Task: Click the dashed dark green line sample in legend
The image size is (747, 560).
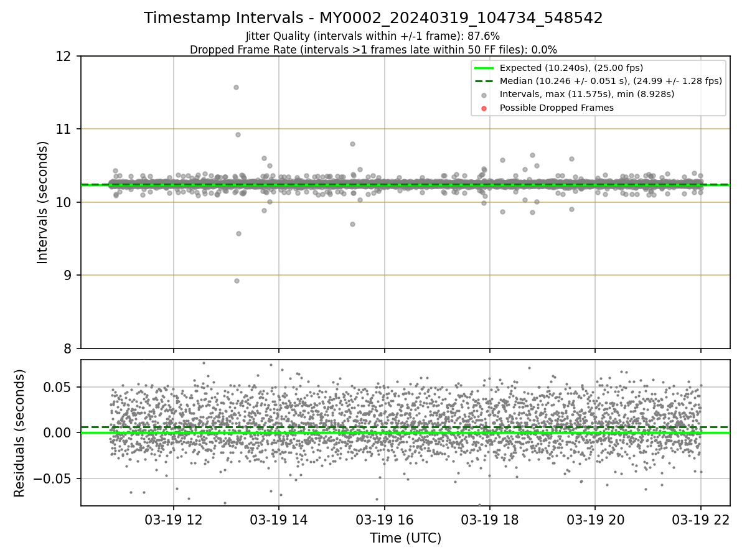Action: pos(484,81)
